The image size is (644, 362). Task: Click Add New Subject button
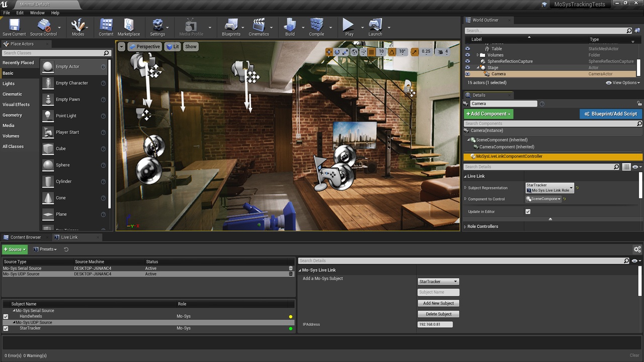(438, 303)
